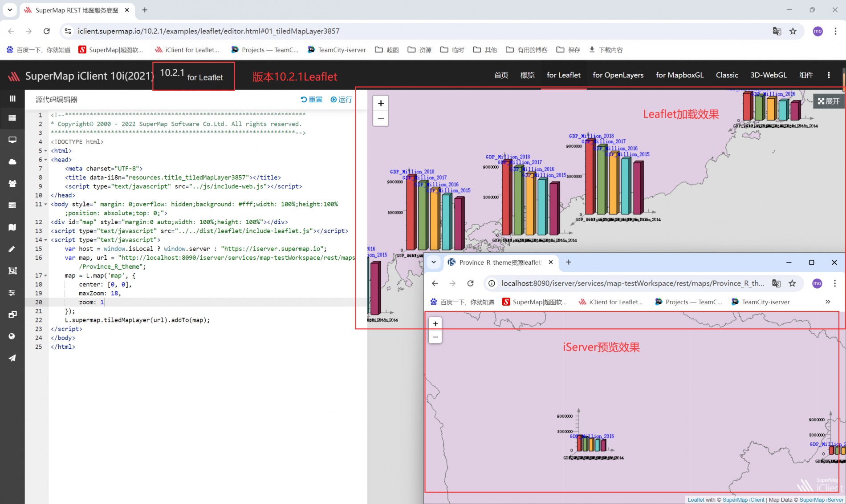Open Chrome menu in main browser

click(835, 31)
